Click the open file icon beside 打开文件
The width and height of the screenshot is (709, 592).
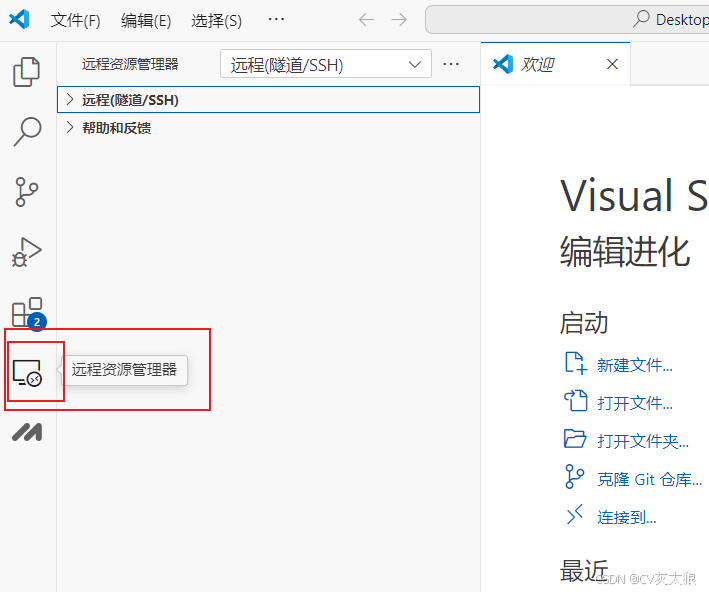[x=576, y=401]
